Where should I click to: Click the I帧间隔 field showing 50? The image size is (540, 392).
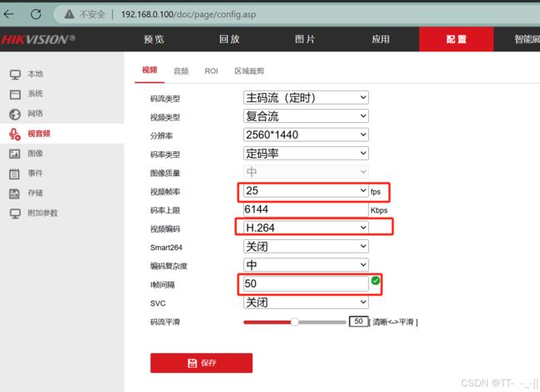tap(306, 283)
